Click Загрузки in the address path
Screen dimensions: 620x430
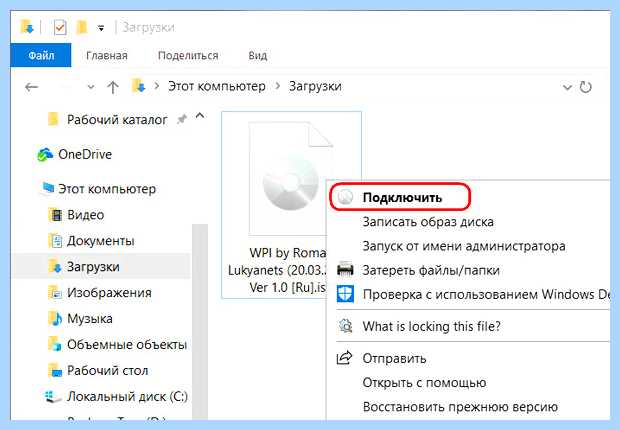315,86
